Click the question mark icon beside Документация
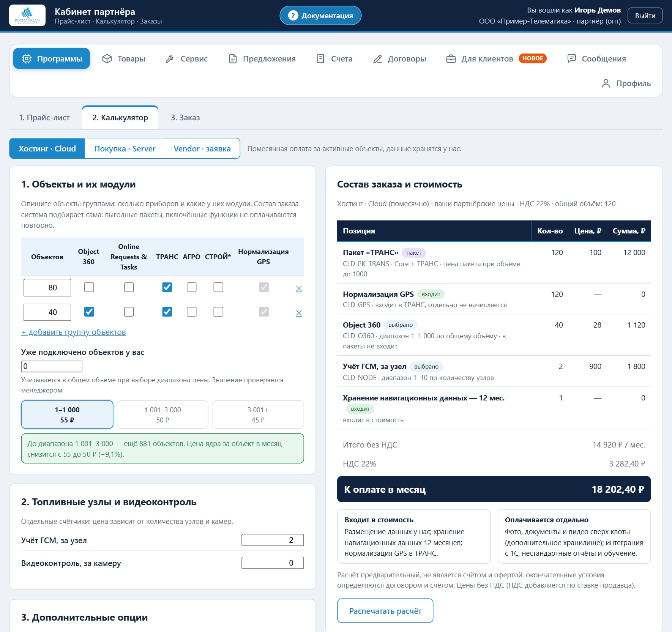 tap(293, 16)
